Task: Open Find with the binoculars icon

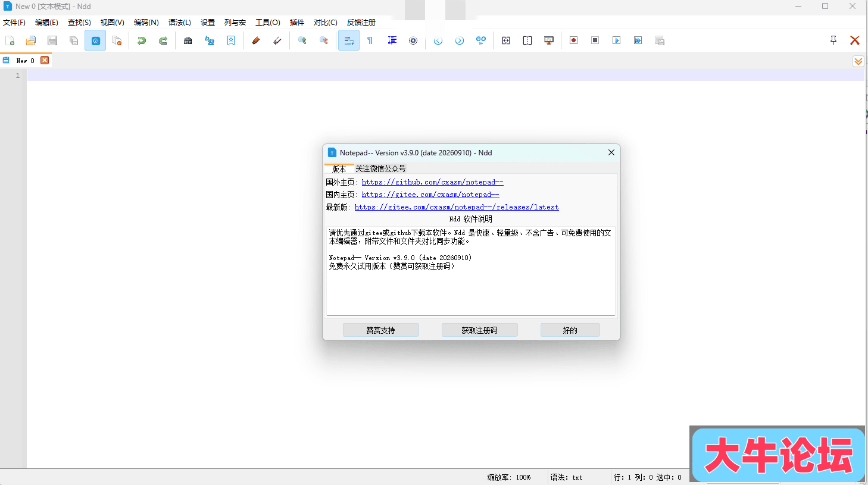Action: point(188,40)
